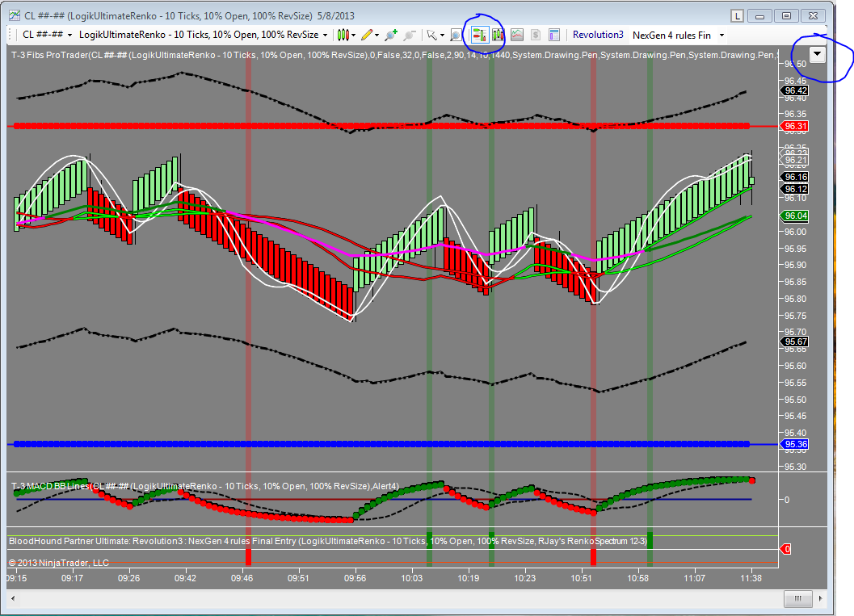
Task: Click the chart window title icon
Action: click(15, 15)
